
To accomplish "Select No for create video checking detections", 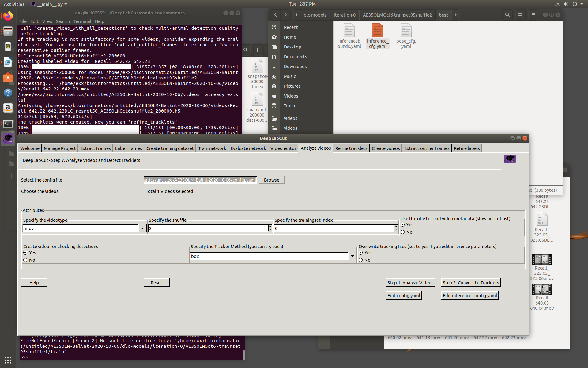I will pyautogui.click(x=25, y=260).
